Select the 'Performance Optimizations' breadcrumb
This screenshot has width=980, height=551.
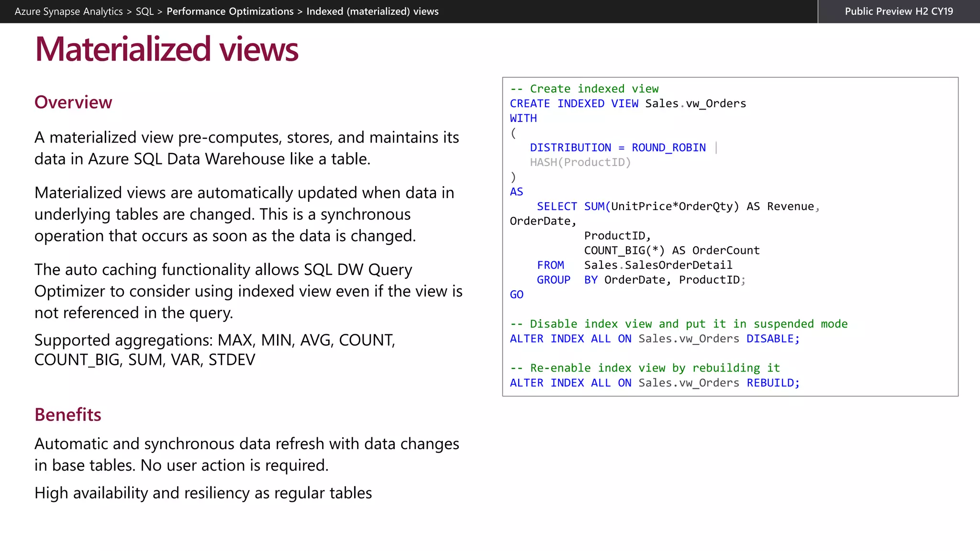[230, 11]
